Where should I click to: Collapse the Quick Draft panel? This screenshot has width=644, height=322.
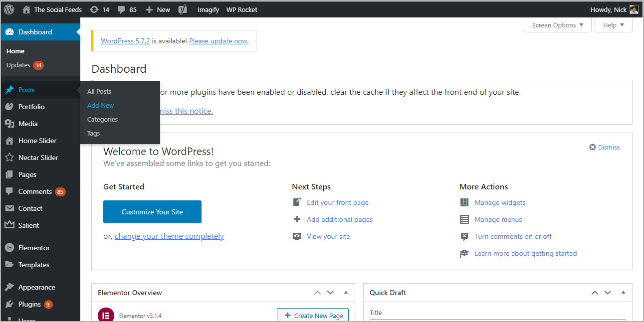point(623,293)
